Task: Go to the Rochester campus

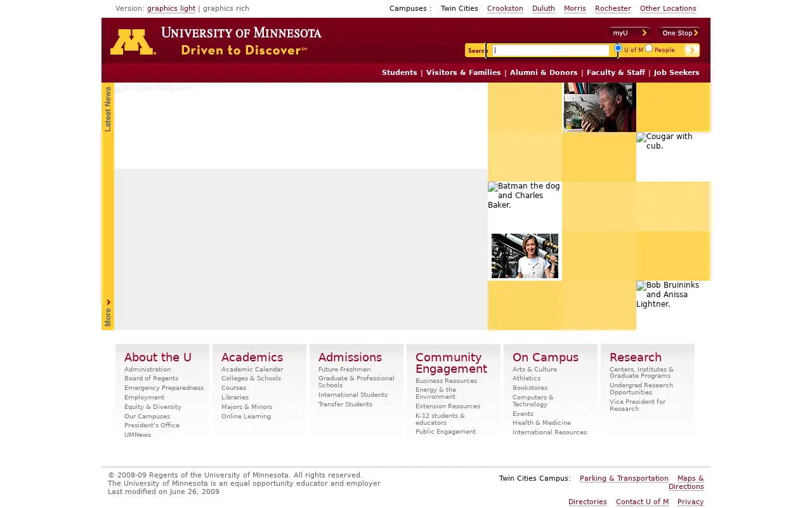Action: point(613,9)
